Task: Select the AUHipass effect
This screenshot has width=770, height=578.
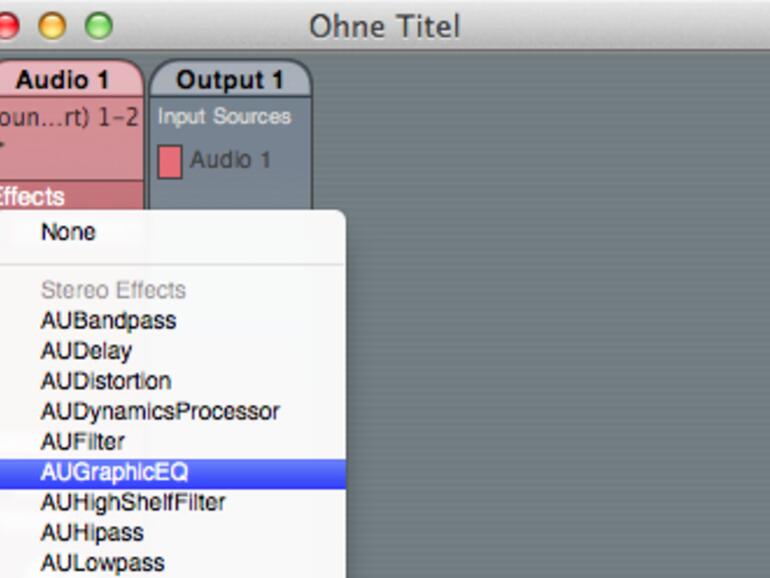Action: pos(92,532)
